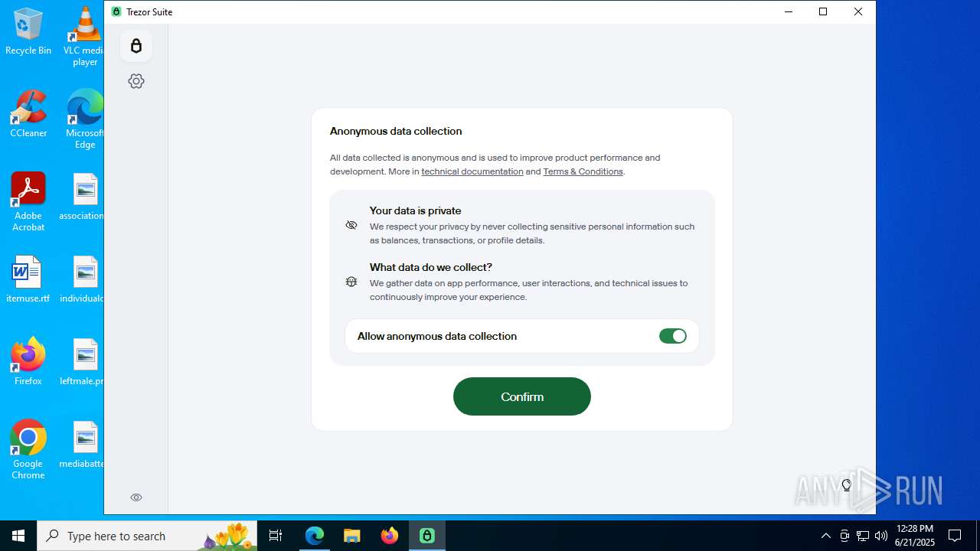Select itemuse.rtf file on desktop
The image size is (980, 551).
[28, 279]
